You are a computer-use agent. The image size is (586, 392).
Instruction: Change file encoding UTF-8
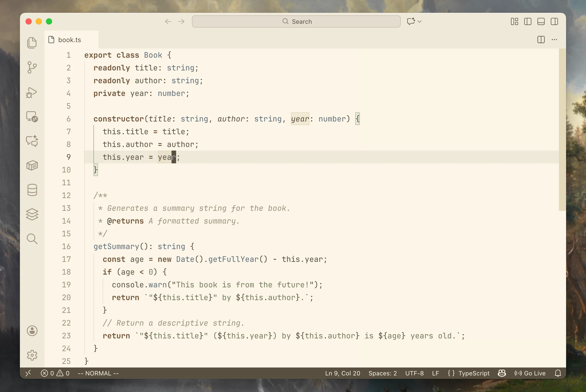[x=414, y=373]
